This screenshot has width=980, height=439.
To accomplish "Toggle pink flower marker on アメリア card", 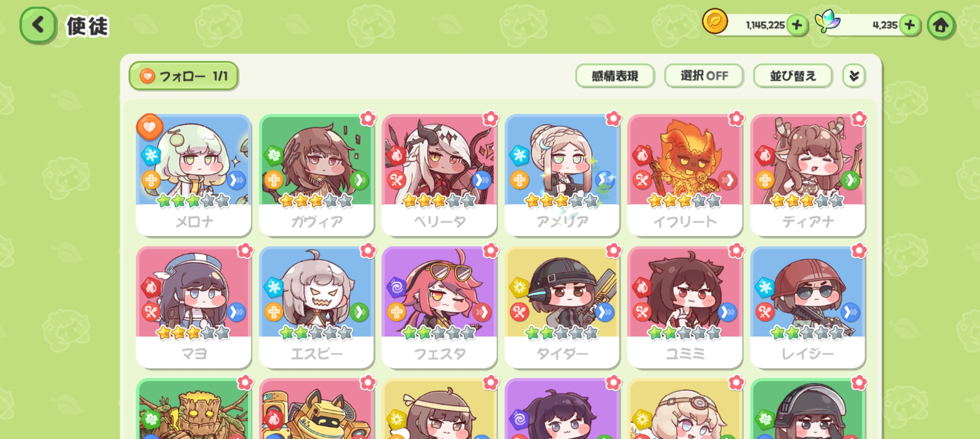I will tap(614, 119).
